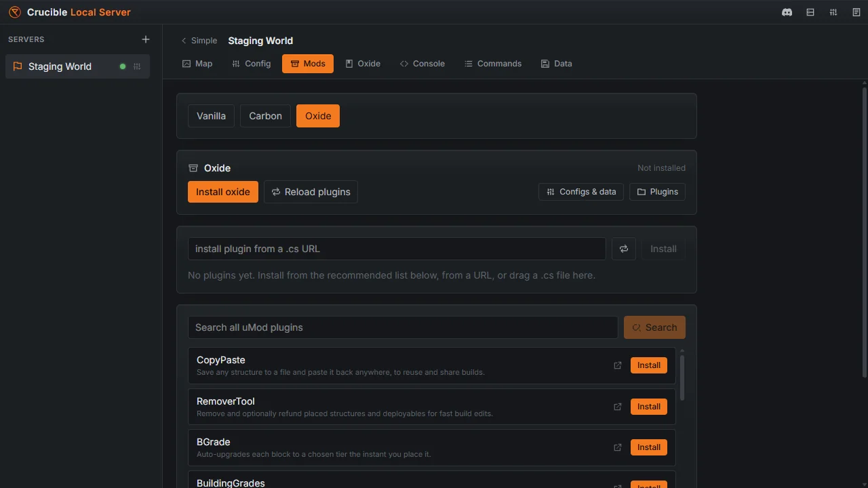Open the Oxide tab
This screenshot has width=868, height=488.
click(x=363, y=64)
